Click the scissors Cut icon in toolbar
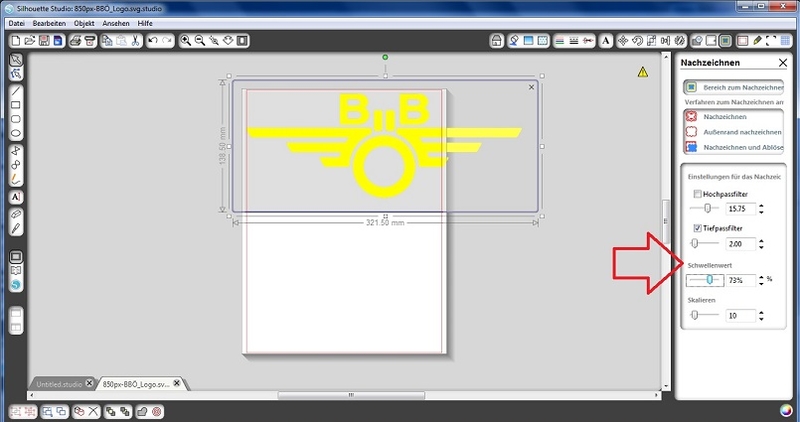800x422 pixels. click(133, 41)
